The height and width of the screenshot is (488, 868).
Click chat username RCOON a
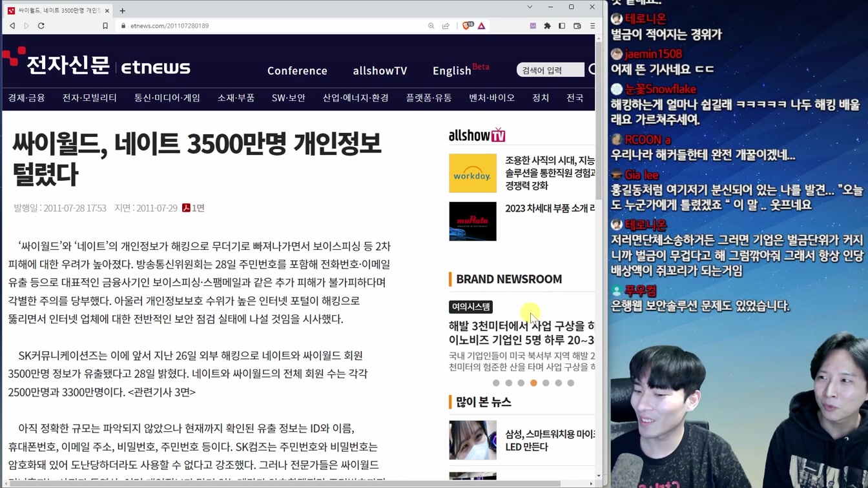(x=648, y=139)
